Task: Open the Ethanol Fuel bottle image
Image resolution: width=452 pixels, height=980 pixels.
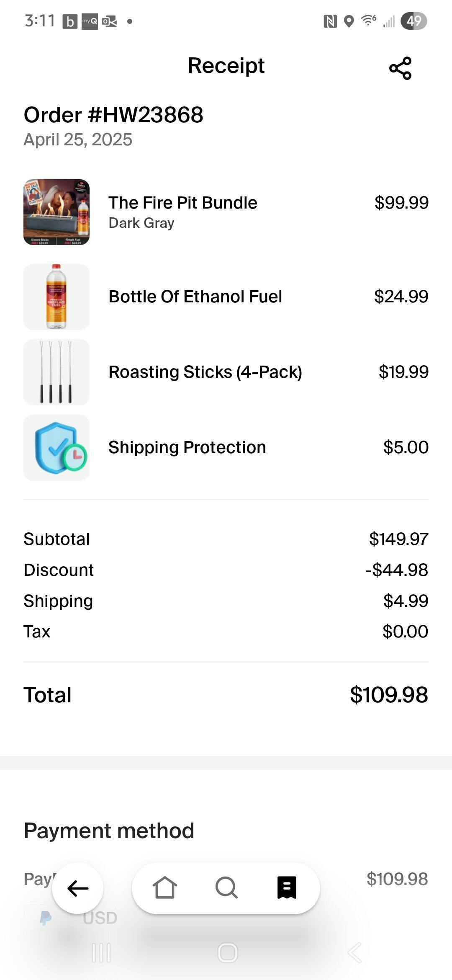Action: pyautogui.click(x=56, y=297)
